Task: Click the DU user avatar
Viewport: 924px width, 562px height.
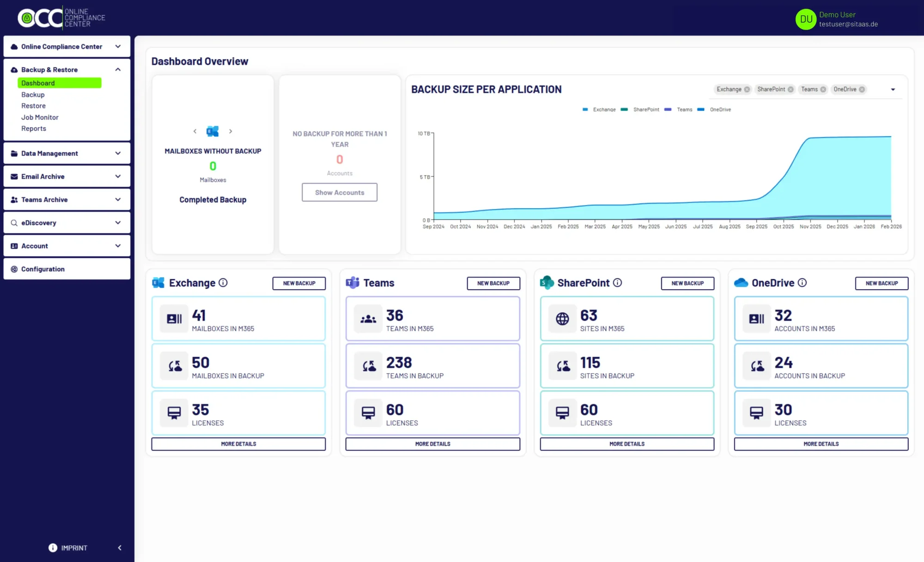Action: (x=806, y=19)
